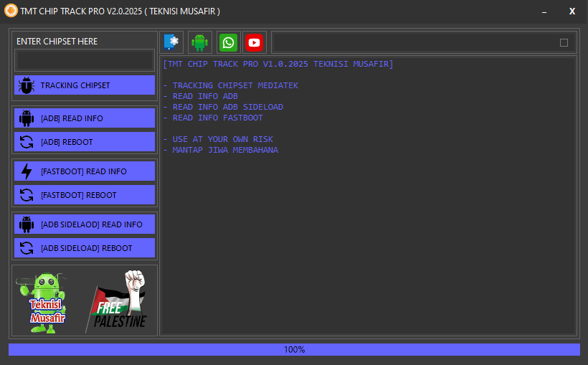The height and width of the screenshot is (365, 588).
Task: Run [ADB SIDELAOD] Read Info
Action: pos(85,224)
